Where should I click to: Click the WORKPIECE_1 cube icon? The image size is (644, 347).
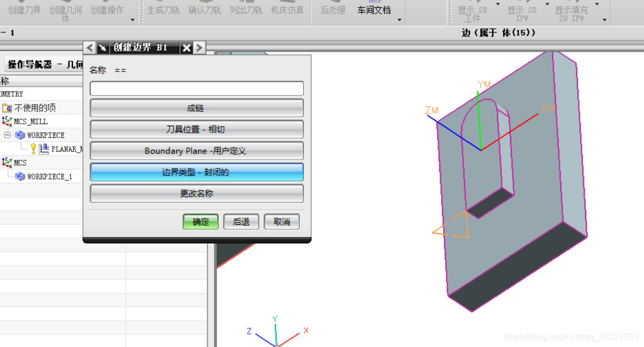click(x=20, y=177)
